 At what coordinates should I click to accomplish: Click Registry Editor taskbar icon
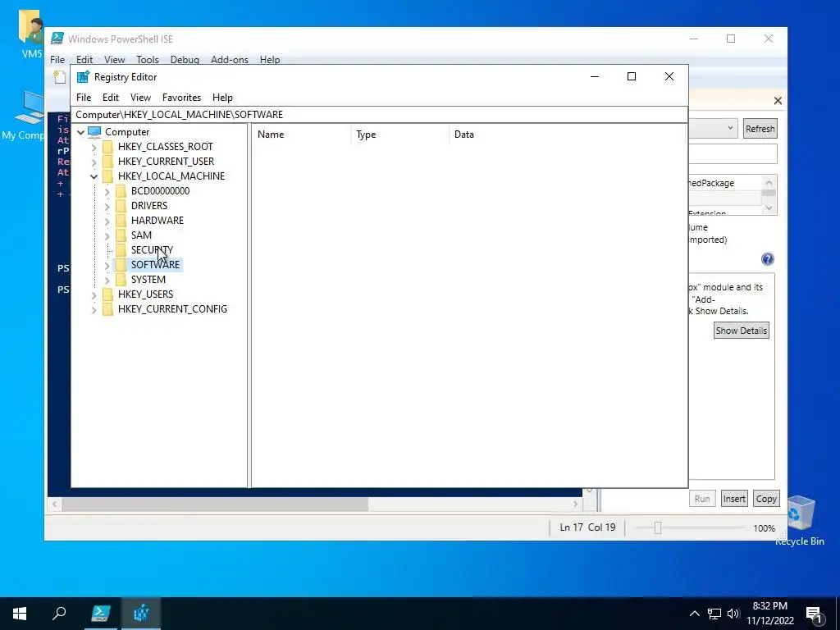pos(140,614)
